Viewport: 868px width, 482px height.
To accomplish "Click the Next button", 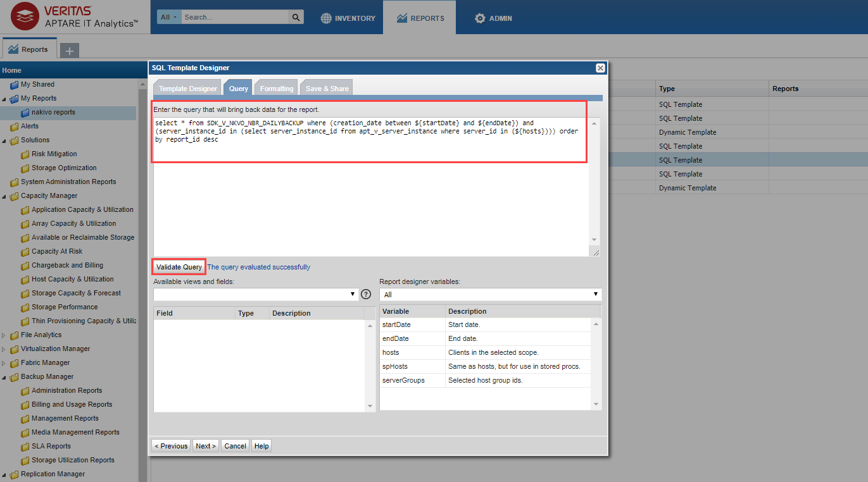I will (206, 446).
